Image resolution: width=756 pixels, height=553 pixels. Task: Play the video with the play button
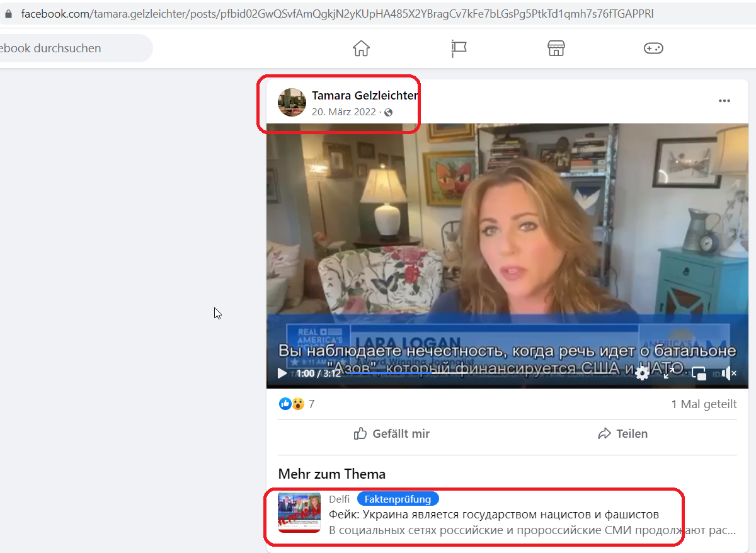tap(282, 373)
